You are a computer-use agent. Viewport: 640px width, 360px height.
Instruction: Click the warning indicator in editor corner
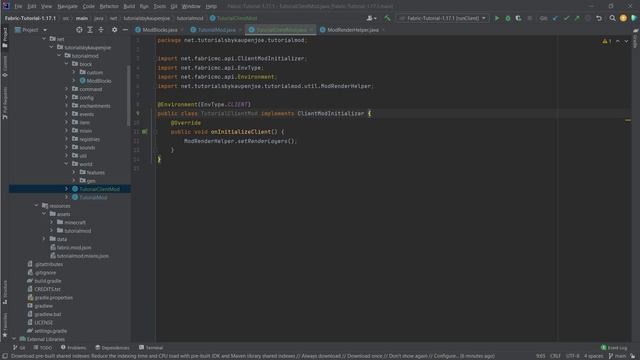click(606, 41)
